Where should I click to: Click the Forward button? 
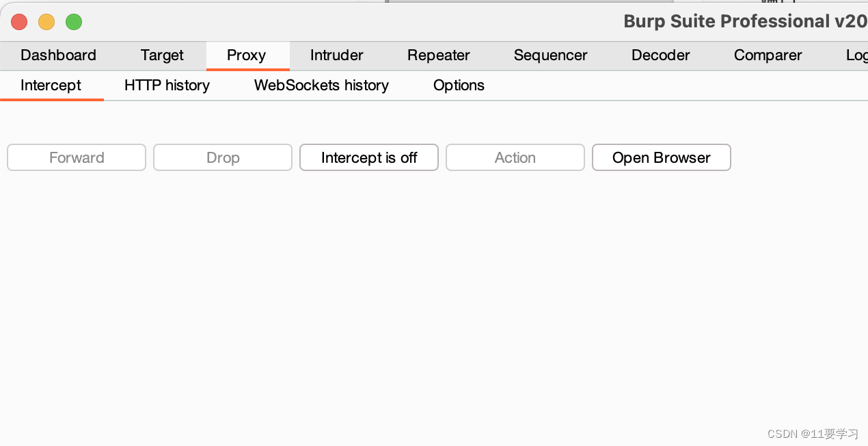pos(77,157)
